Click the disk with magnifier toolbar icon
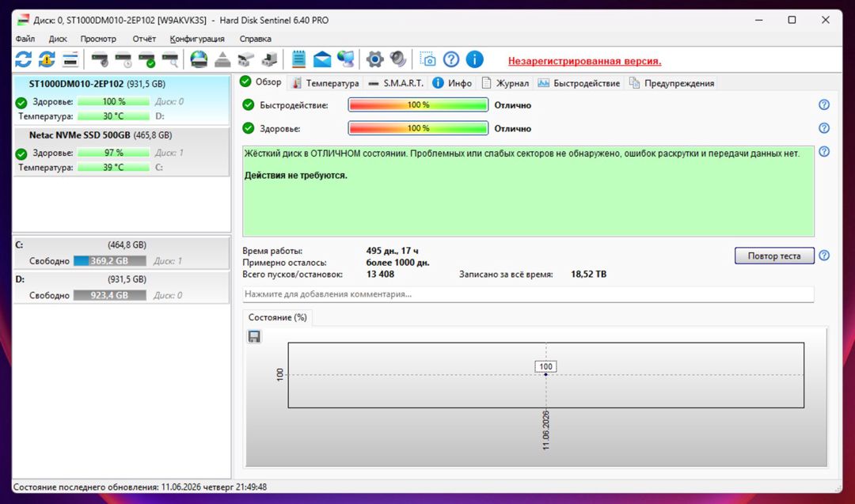The image size is (855, 504). point(170,59)
